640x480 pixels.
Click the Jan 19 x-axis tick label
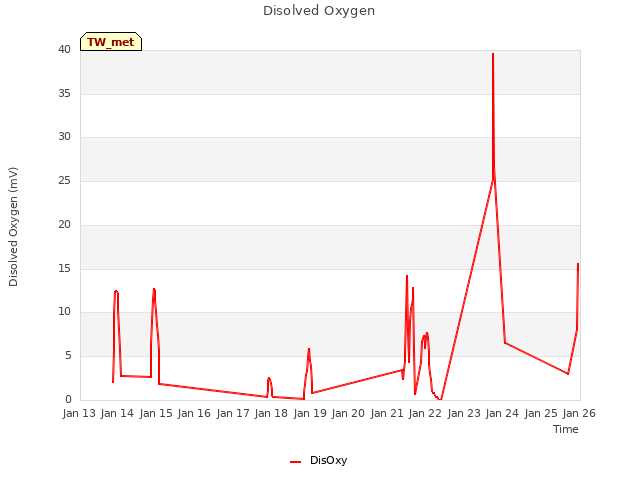[310, 413]
